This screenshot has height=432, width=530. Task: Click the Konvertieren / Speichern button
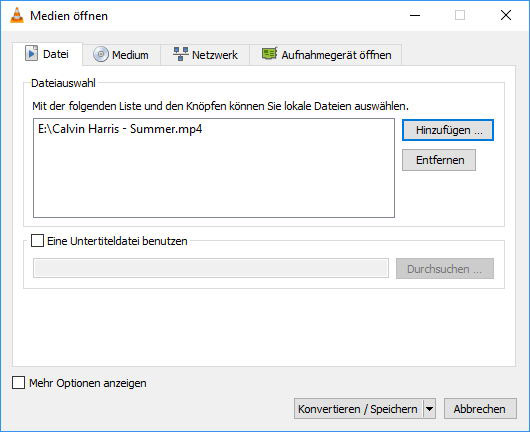click(358, 409)
